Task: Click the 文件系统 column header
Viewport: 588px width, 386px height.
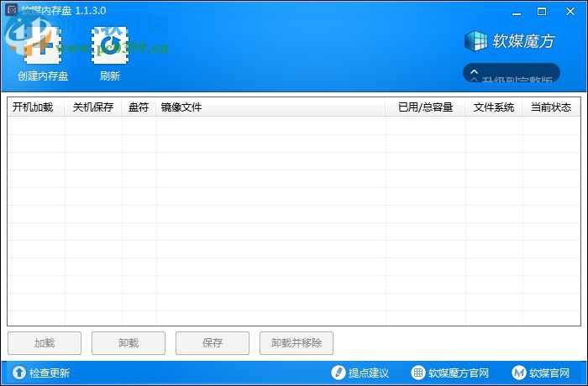Action: point(494,107)
